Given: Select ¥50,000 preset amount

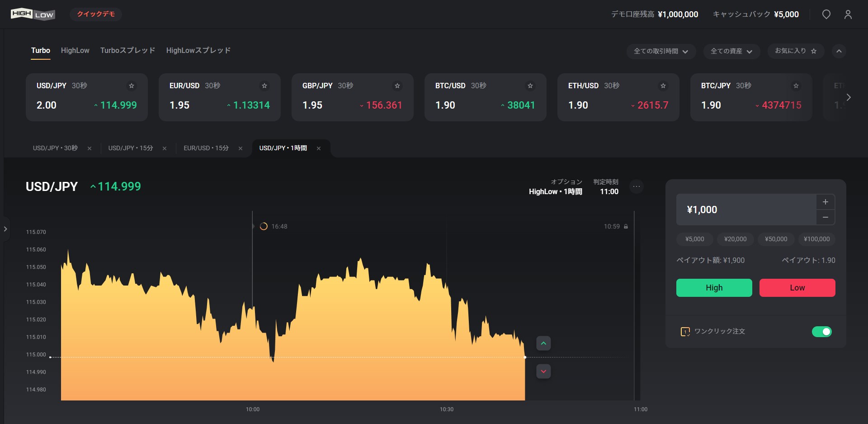Looking at the screenshot, I should (776, 239).
